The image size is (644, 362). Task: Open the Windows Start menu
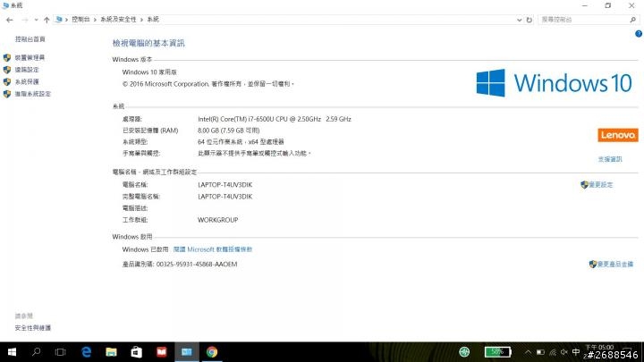click(x=12, y=352)
